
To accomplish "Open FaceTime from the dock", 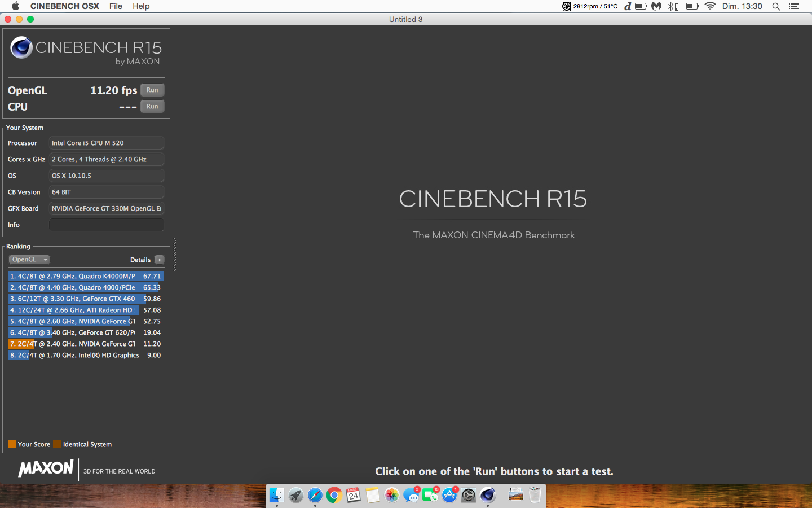I will tap(430, 496).
